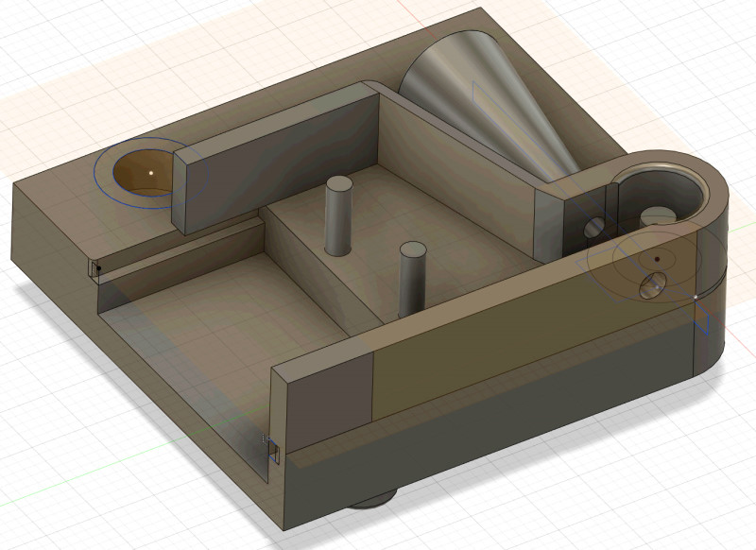The width and height of the screenshot is (756, 550).
Task: Click the white center point of the left hole
Action: [x=151, y=173]
